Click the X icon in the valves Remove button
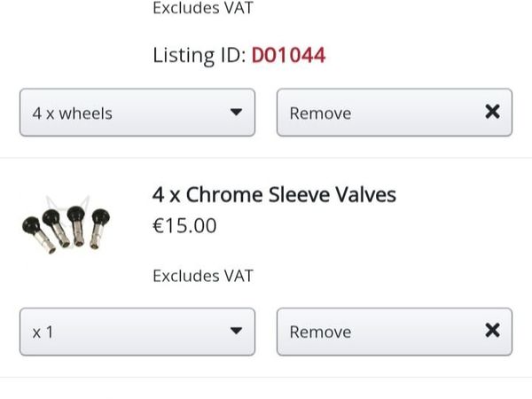 pyautogui.click(x=492, y=331)
